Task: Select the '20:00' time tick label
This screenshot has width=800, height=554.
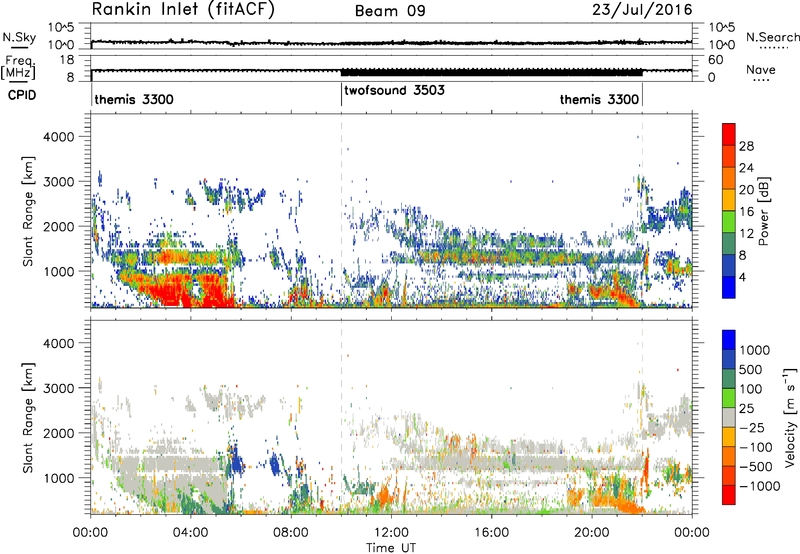Action: pyautogui.click(x=592, y=533)
